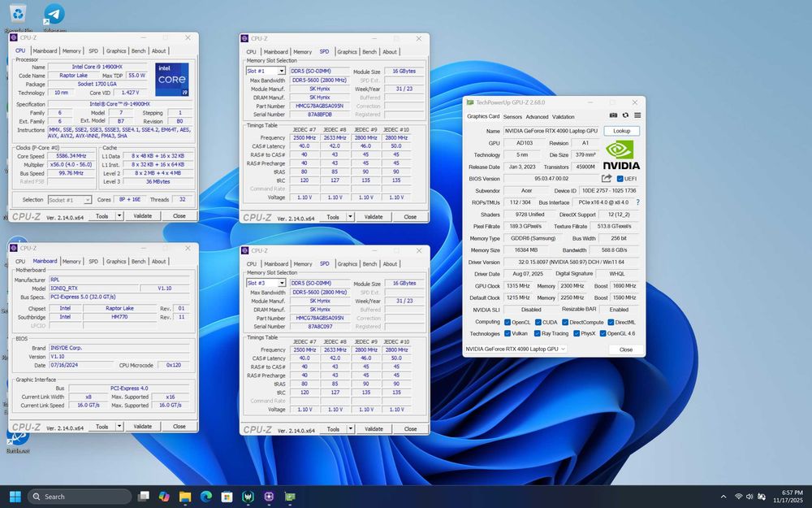Screen dimensions: 812x508
Task: Click the GPU-Z refresh icon
Action: pos(625,116)
